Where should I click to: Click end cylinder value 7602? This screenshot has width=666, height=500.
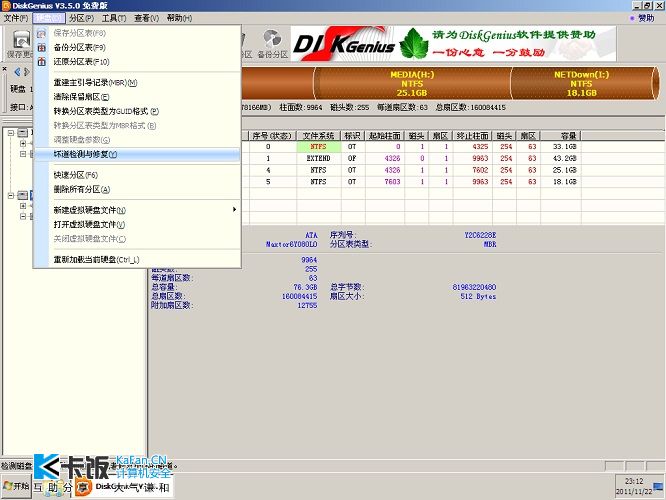coord(480,170)
